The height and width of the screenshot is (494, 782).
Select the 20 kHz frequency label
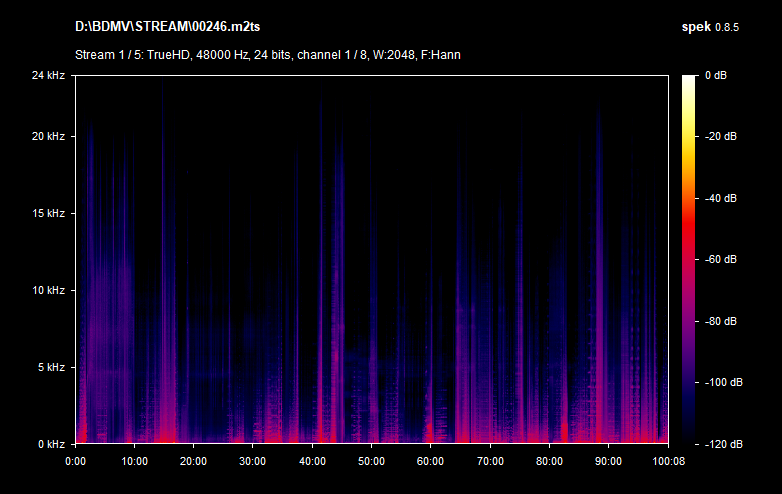pyautogui.click(x=48, y=136)
